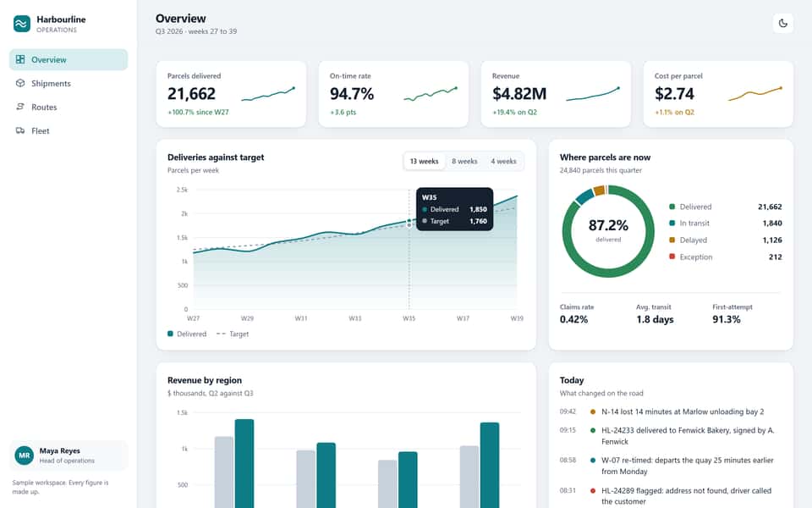The height and width of the screenshot is (508, 812).
Task: Click the W35 data point on chart
Action: tap(409, 221)
